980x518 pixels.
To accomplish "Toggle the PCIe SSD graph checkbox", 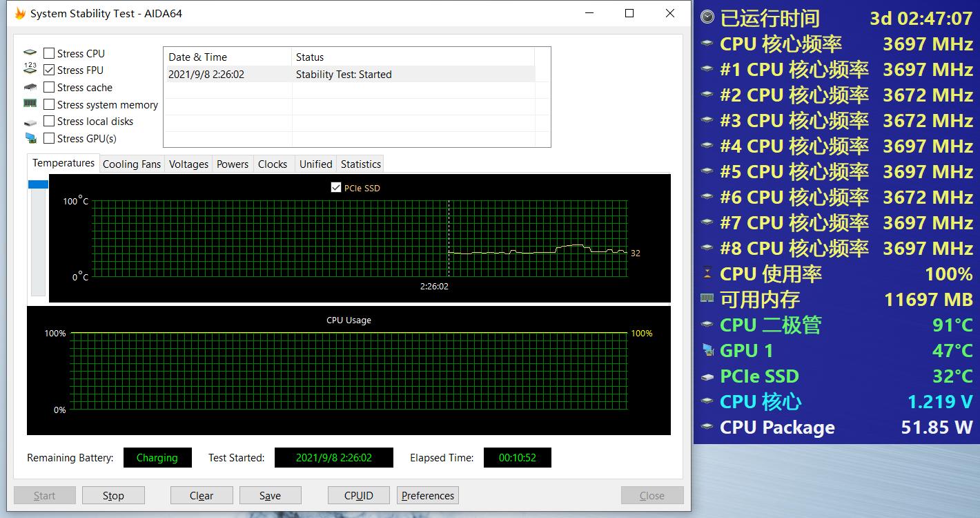I will [336, 188].
